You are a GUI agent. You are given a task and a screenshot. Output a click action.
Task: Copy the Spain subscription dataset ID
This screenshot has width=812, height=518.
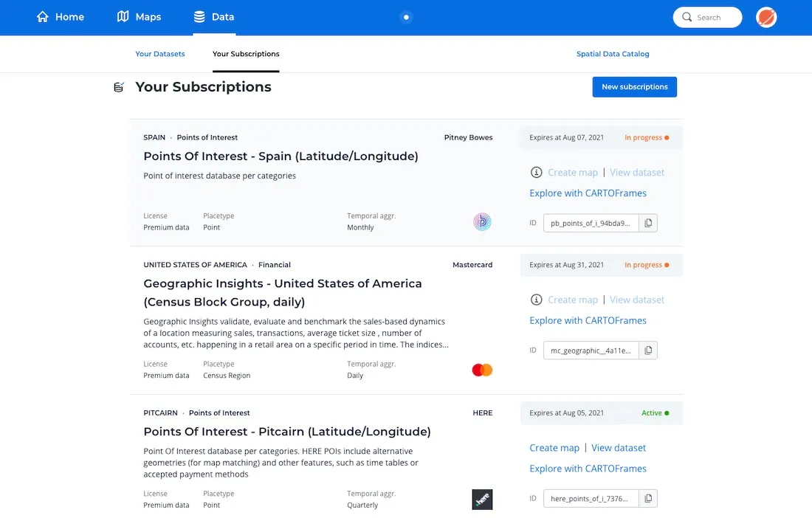click(648, 222)
